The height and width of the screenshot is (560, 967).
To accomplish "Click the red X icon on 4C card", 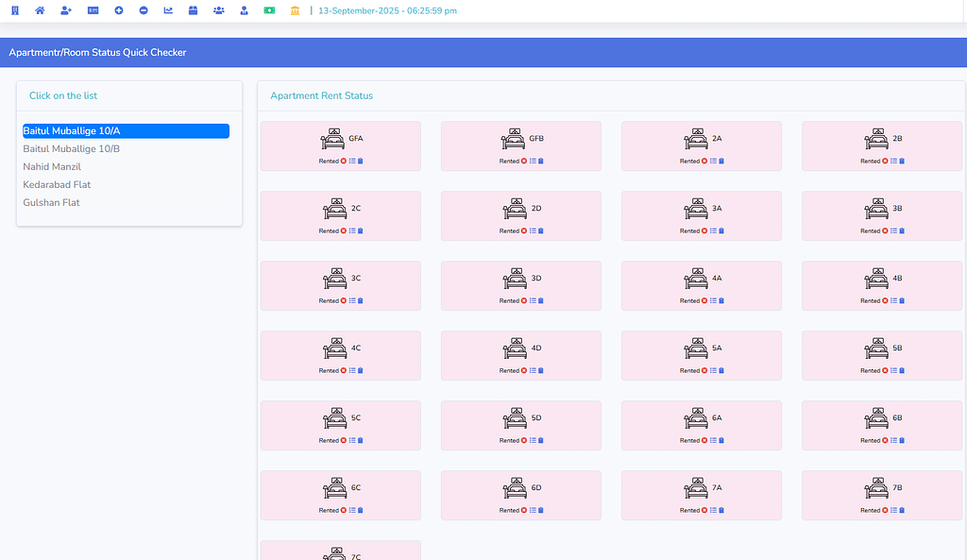I will click(344, 371).
